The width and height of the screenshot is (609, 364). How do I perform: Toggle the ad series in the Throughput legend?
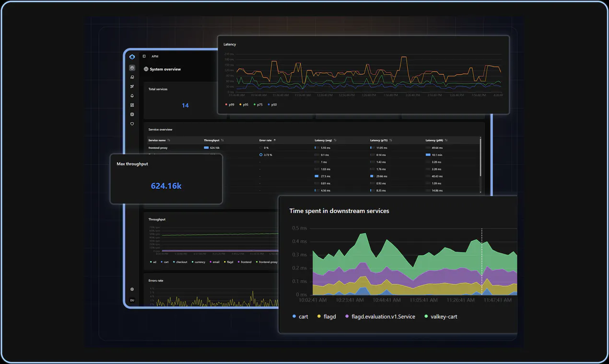pos(153,262)
